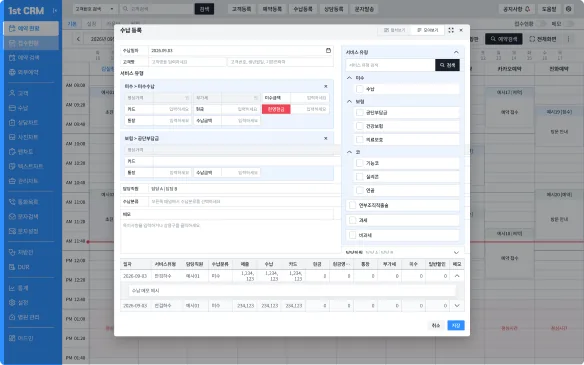
Task: Check the third 보험 option 의료보호
Action: tap(359, 140)
